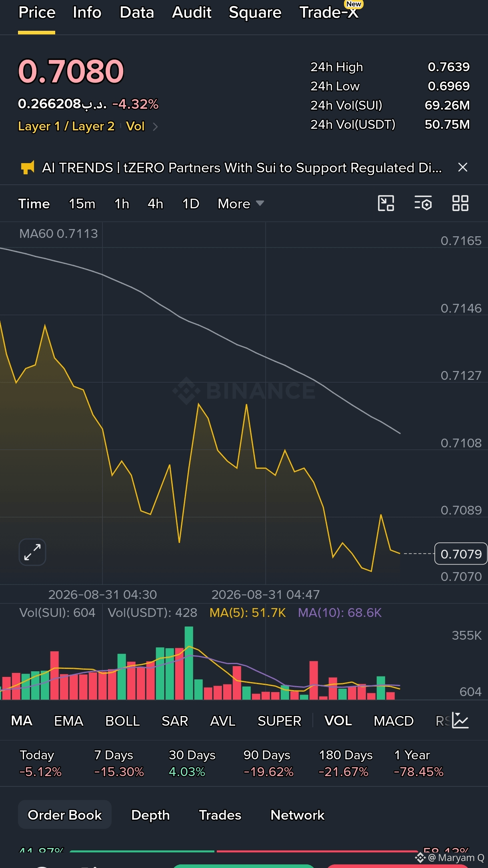Viewport: 488px width, 868px height.
Task: Toggle the BOLL indicator
Action: (x=122, y=721)
